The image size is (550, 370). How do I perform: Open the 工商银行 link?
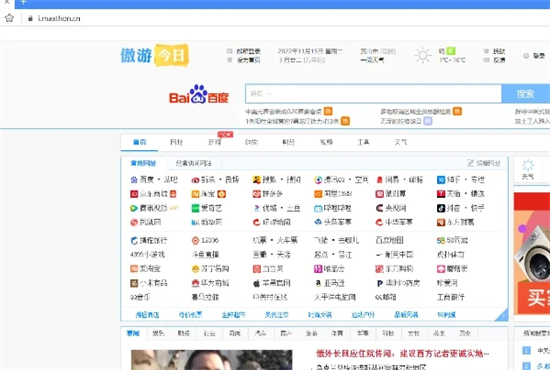click(x=450, y=297)
